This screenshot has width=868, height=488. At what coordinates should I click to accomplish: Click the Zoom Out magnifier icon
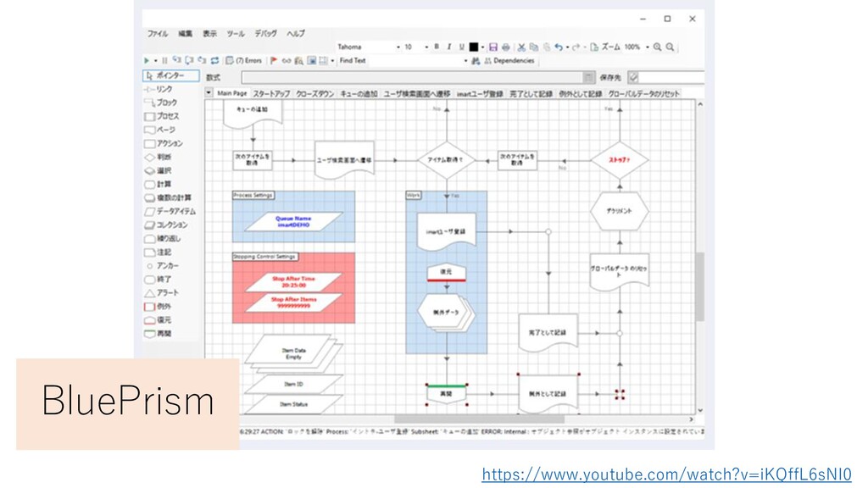click(670, 47)
